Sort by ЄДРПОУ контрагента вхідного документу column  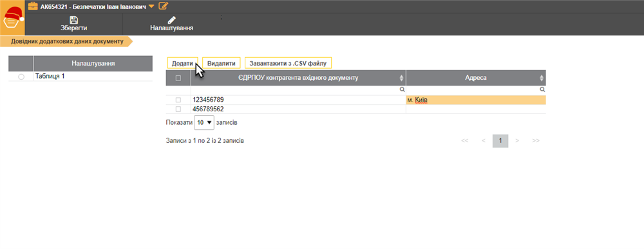coord(402,78)
